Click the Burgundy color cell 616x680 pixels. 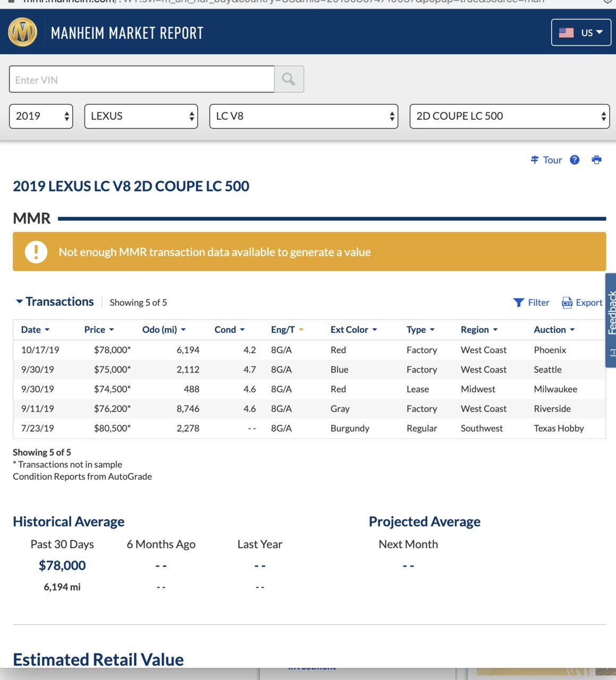(350, 428)
